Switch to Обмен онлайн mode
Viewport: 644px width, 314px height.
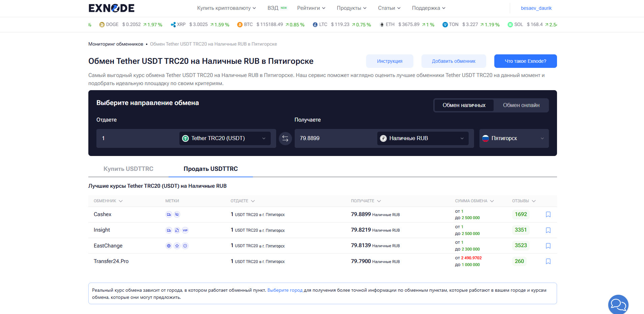pyautogui.click(x=521, y=105)
